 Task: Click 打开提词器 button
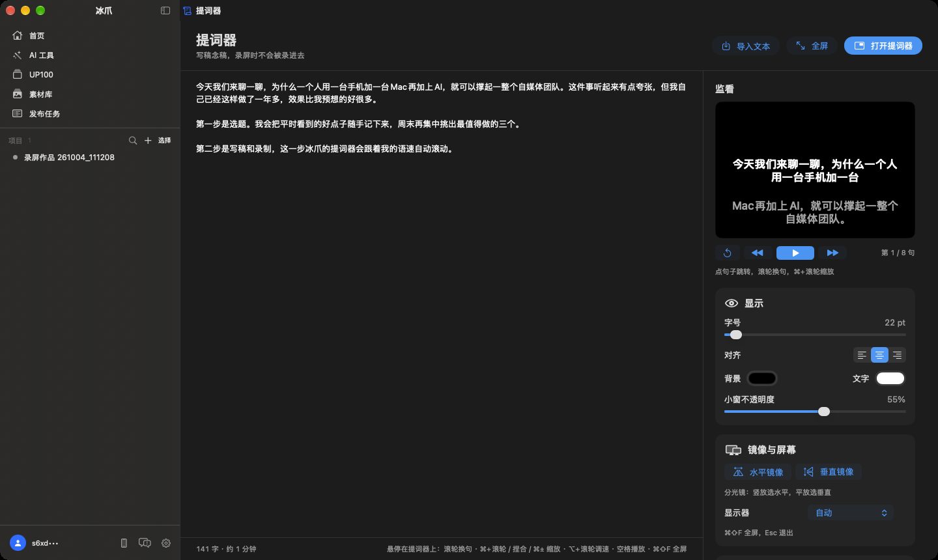[x=883, y=46]
